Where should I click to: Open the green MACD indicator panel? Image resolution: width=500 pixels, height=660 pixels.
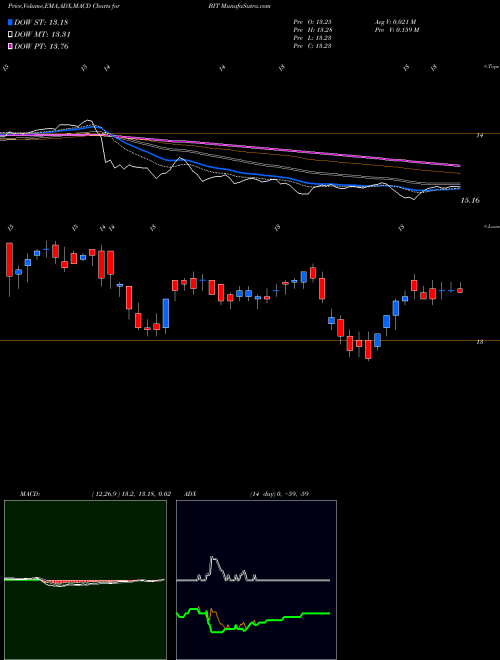point(85,579)
